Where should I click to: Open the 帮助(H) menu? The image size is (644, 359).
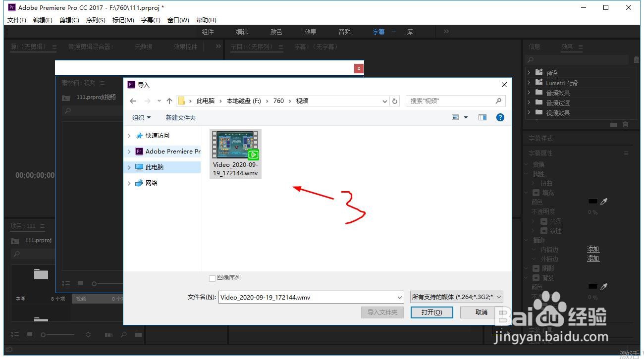(x=206, y=20)
